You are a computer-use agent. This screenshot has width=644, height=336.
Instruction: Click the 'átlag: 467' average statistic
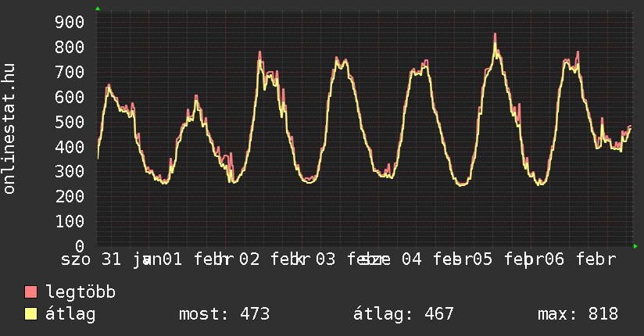(x=403, y=314)
